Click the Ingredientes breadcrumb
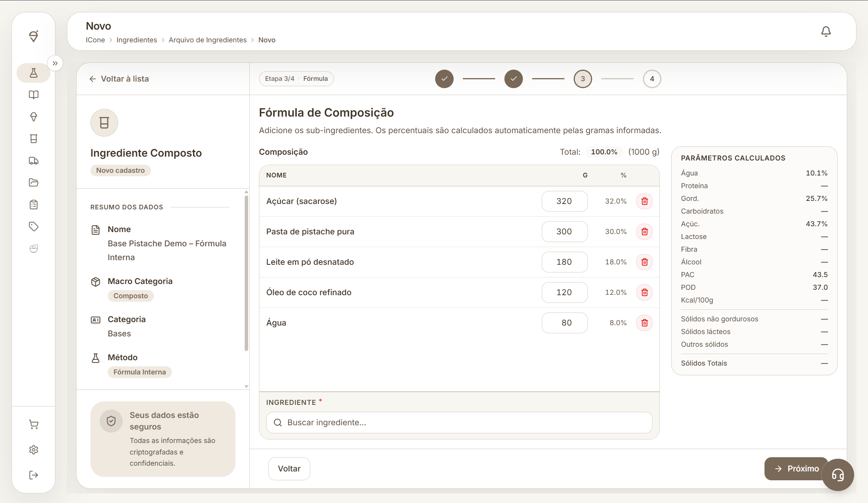Screen dimensions: 868x503 coord(137,40)
